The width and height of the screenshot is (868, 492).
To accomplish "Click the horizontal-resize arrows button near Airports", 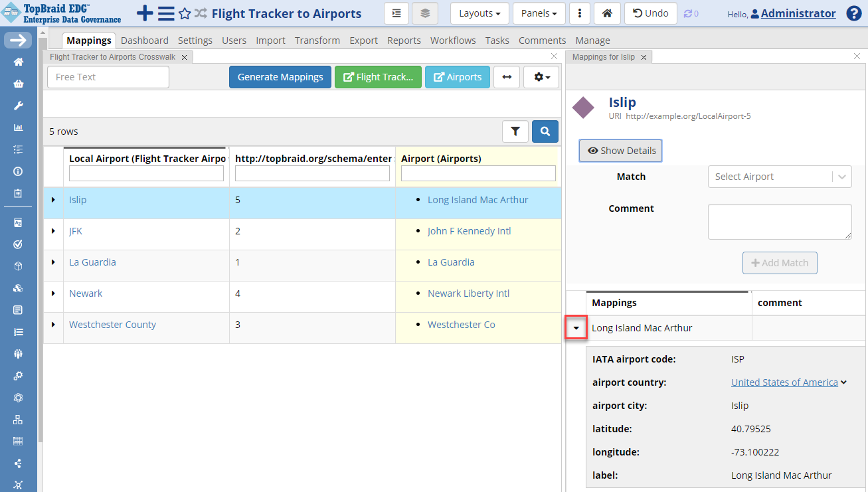I will (x=507, y=77).
